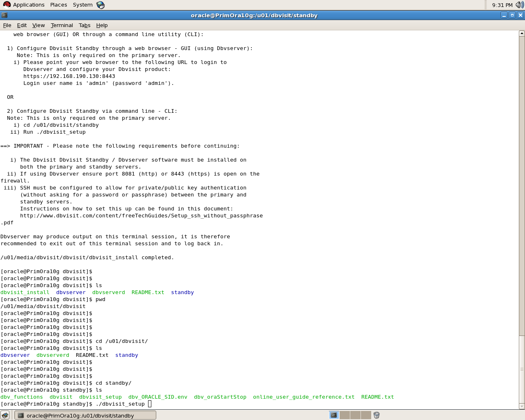Open the Trash icon in bottom panel

pos(377,415)
